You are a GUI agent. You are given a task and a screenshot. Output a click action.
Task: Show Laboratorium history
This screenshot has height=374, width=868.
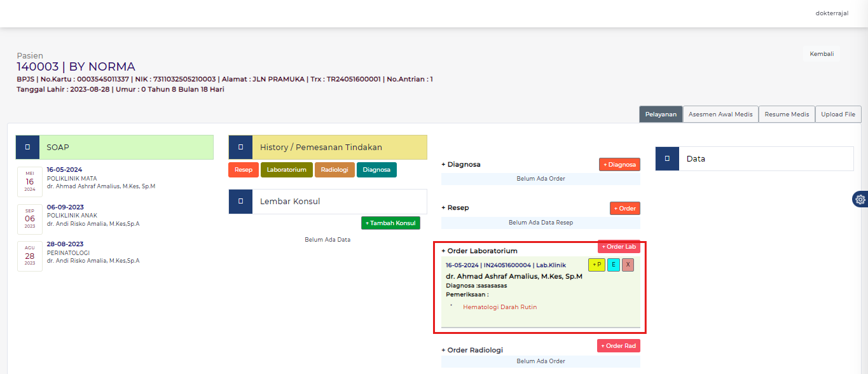tap(286, 170)
